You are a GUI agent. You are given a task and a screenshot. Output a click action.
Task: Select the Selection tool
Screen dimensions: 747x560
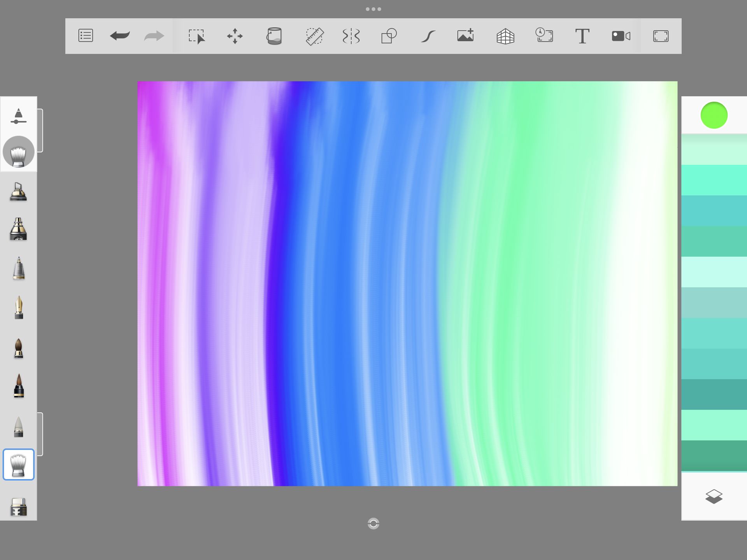click(x=196, y=36)
